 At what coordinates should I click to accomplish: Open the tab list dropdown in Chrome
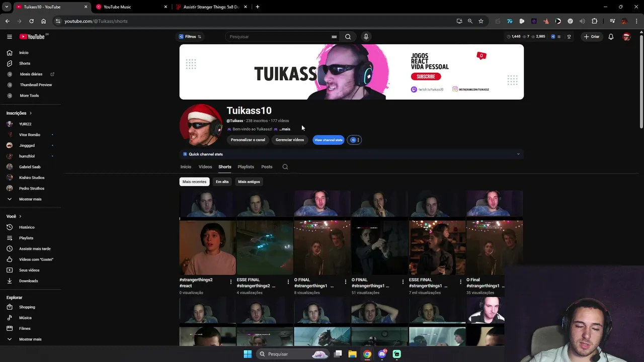pos(7,7)
